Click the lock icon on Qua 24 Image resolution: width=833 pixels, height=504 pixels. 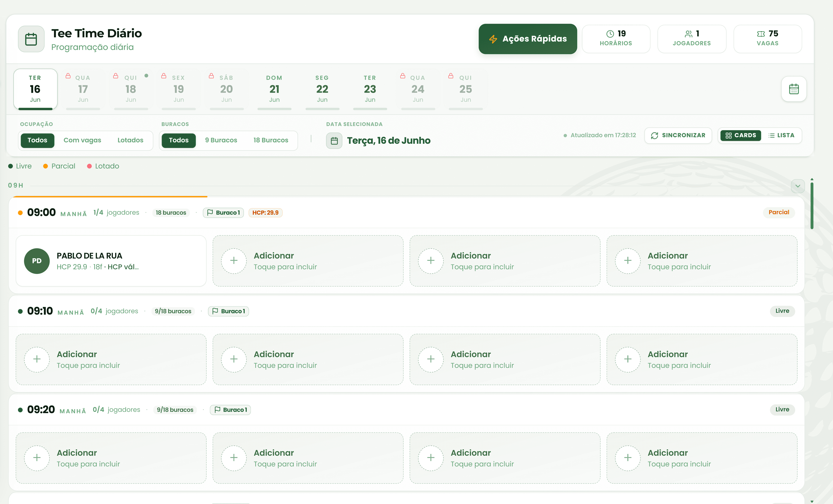pos(403,76)
